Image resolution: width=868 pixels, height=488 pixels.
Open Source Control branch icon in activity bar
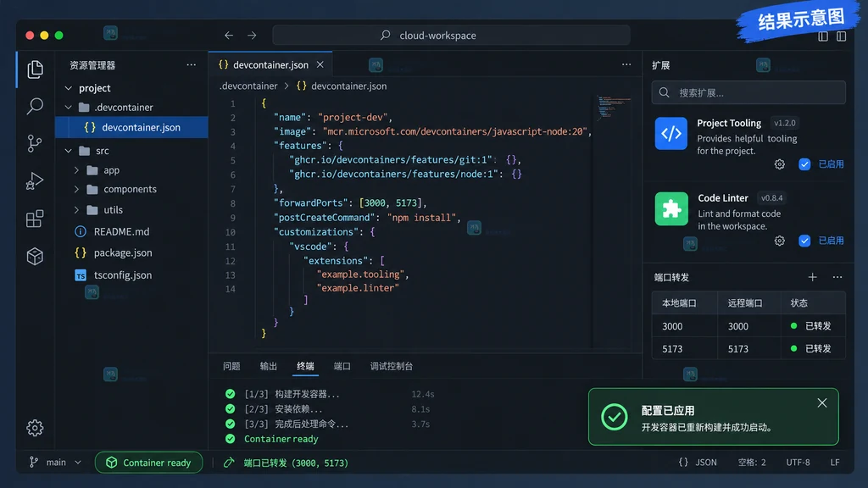35,143
